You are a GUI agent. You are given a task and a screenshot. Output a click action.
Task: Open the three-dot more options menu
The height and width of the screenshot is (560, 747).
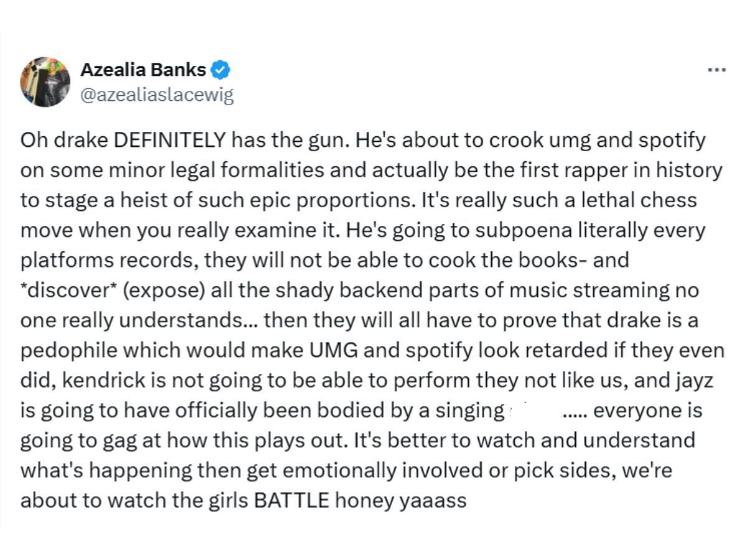[x=717, y=70]
